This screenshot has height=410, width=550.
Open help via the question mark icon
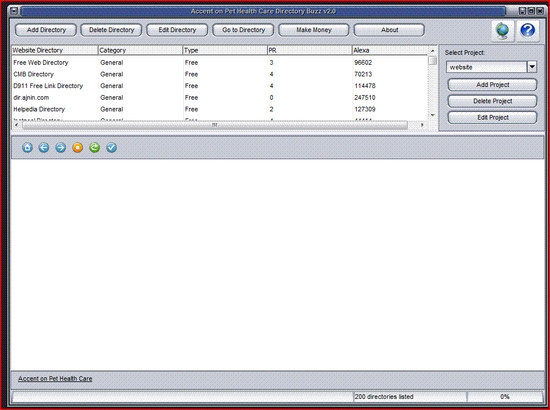(528, 31)
